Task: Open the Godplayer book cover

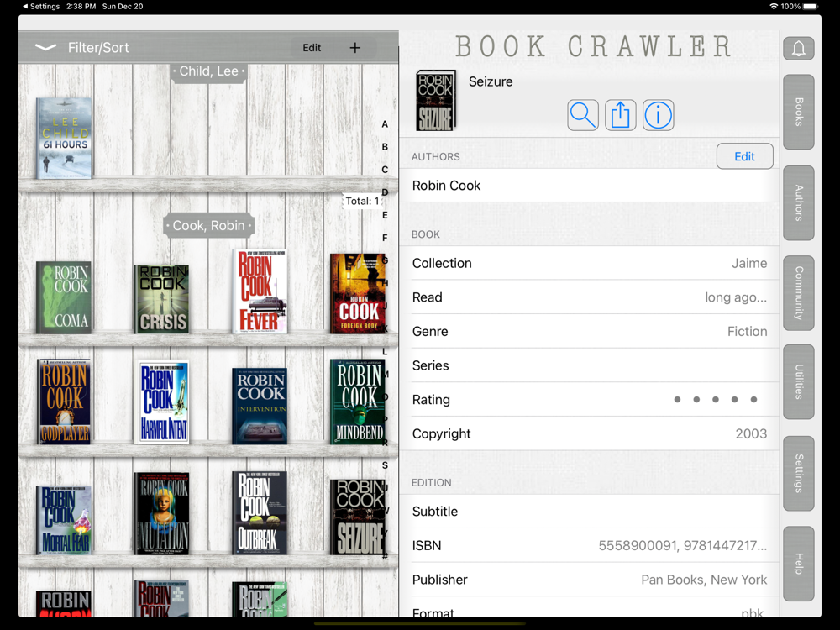Action: [65, 402]
